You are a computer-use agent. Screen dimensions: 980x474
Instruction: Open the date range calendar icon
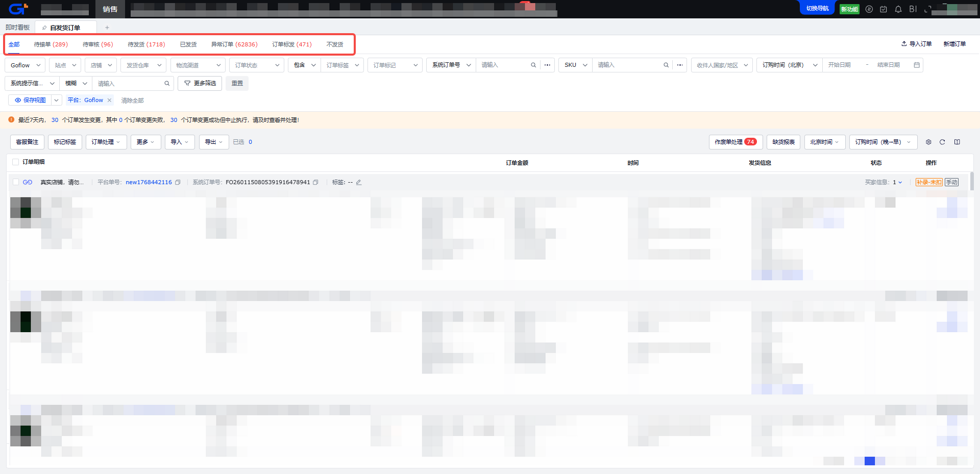point(917,65)
